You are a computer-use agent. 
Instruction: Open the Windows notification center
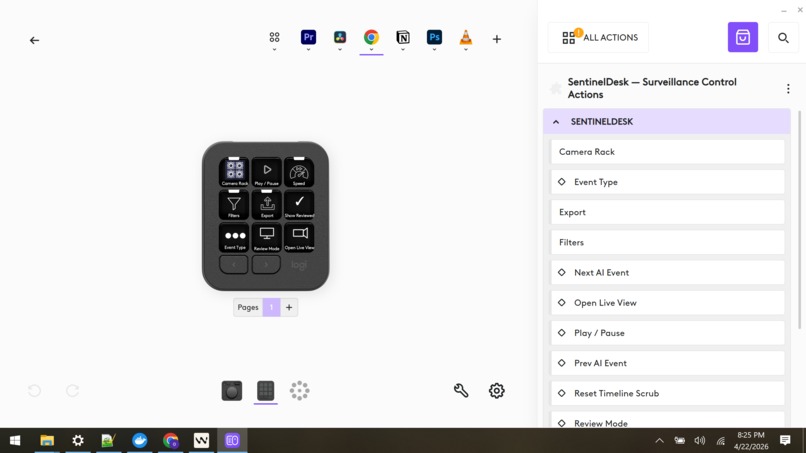click(785, 441)
